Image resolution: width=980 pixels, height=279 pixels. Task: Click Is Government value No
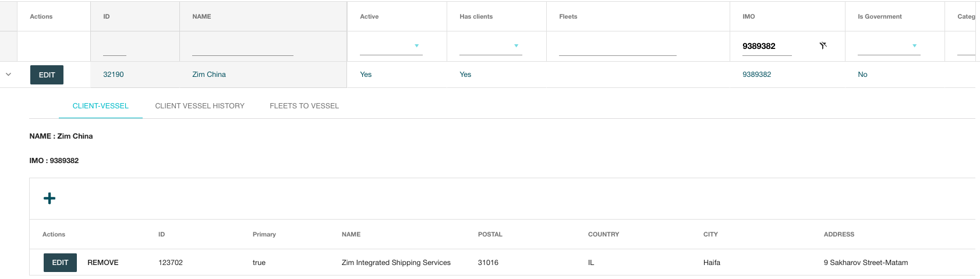[862, 75]
